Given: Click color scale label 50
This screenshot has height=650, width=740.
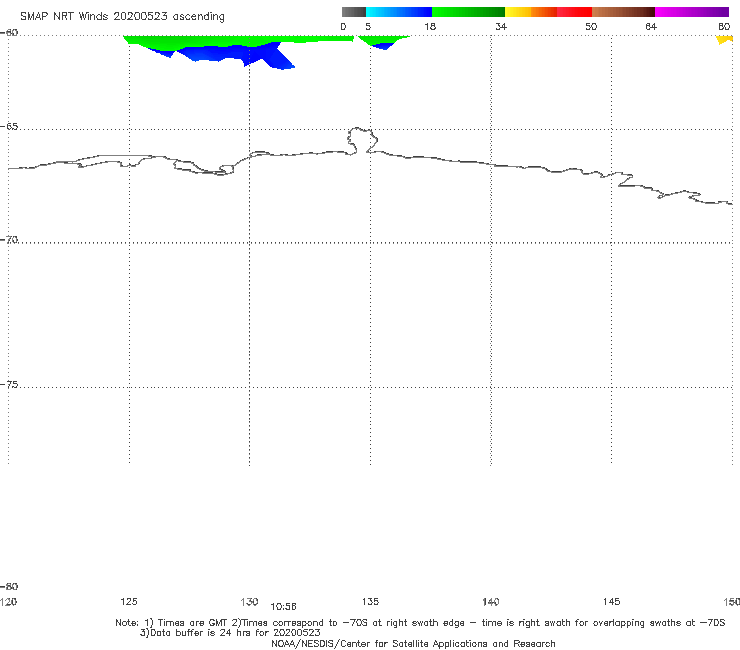Looking at the screenshot, I should (x=591, y=27).
